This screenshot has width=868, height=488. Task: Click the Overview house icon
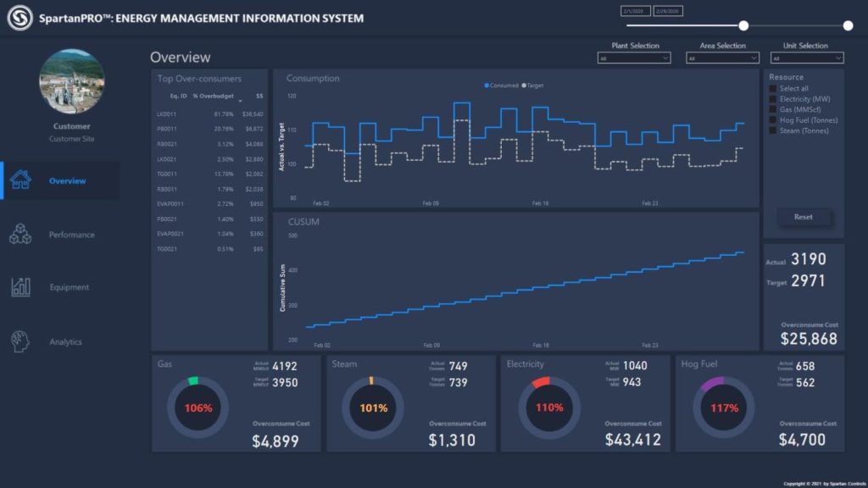point(20,180)
